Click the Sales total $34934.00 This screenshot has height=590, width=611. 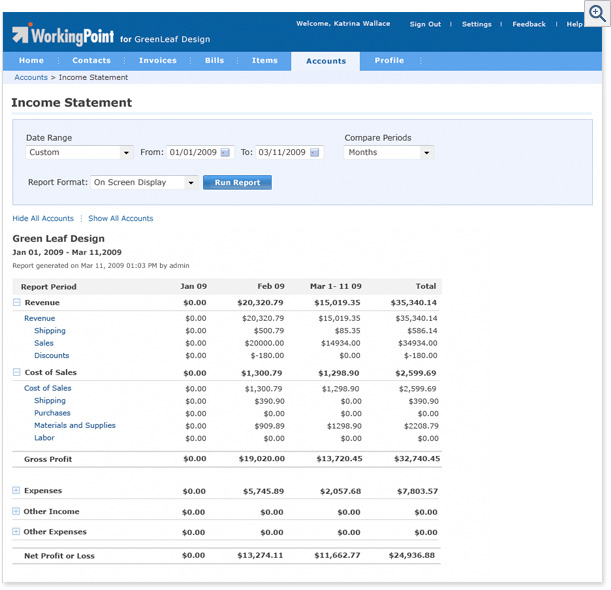[417, 343]
